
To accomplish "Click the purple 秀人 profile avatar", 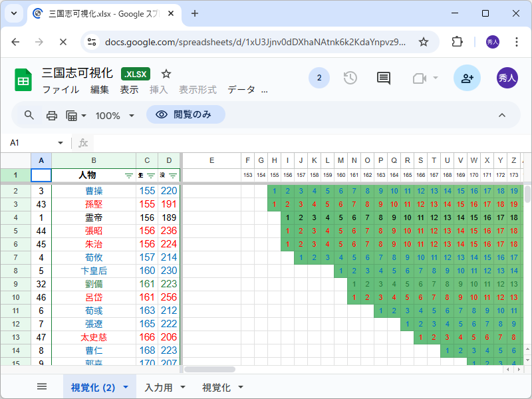I will point(507,78).
